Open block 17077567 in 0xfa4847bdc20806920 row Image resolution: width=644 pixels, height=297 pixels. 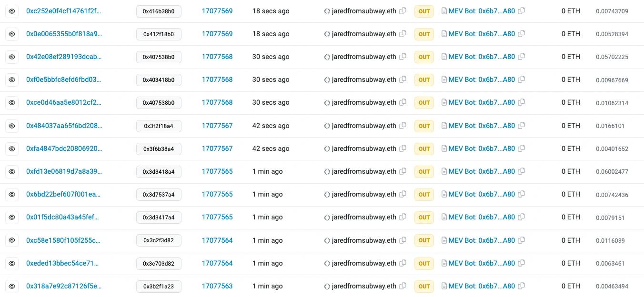point(217,148)
